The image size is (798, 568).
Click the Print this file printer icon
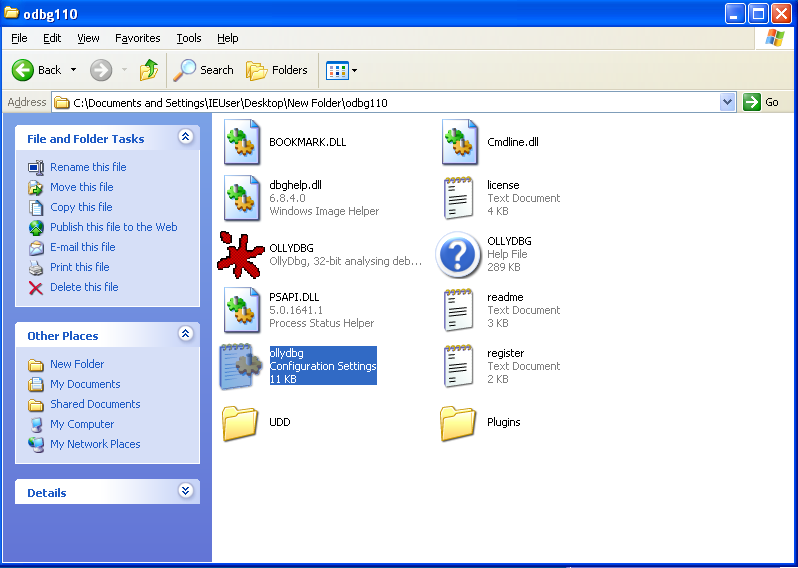tap(36, 267)
